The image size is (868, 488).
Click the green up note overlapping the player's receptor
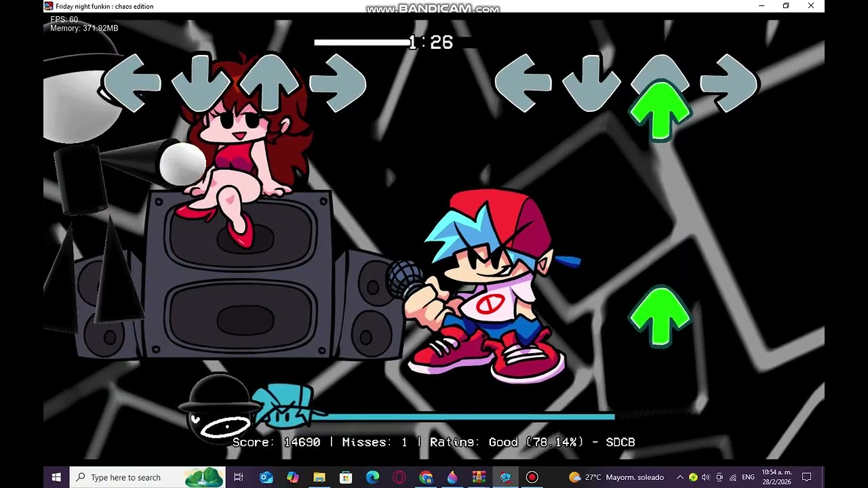660,110
